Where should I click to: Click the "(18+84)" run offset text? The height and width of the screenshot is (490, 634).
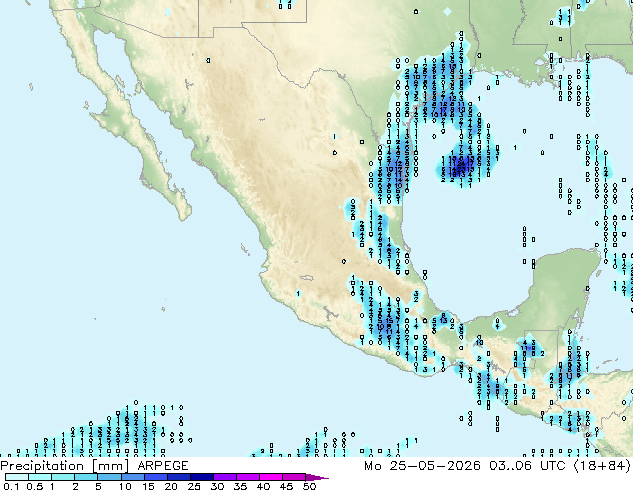602,466
